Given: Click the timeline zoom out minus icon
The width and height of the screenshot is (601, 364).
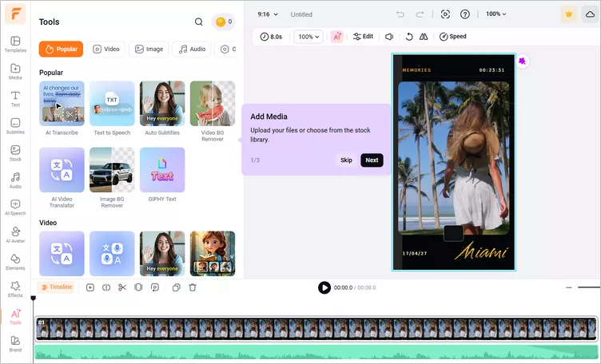Looking at the screenshot, I should coord(569,287).
